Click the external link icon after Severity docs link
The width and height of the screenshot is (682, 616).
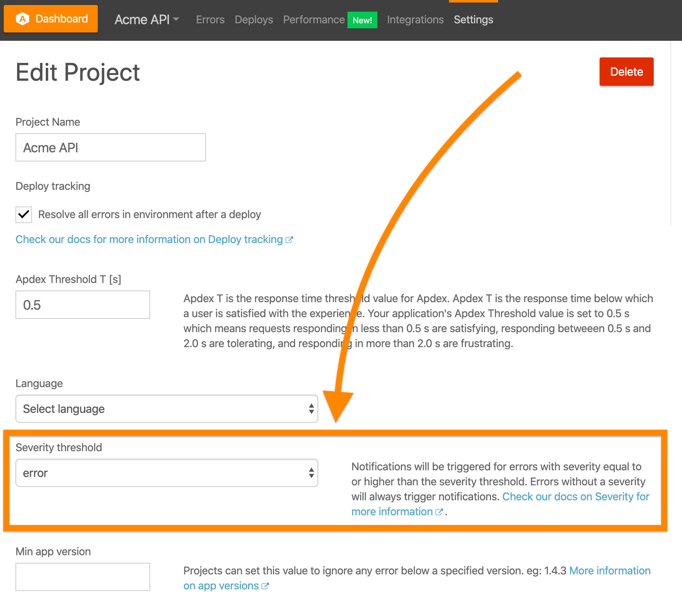point(439,512)
